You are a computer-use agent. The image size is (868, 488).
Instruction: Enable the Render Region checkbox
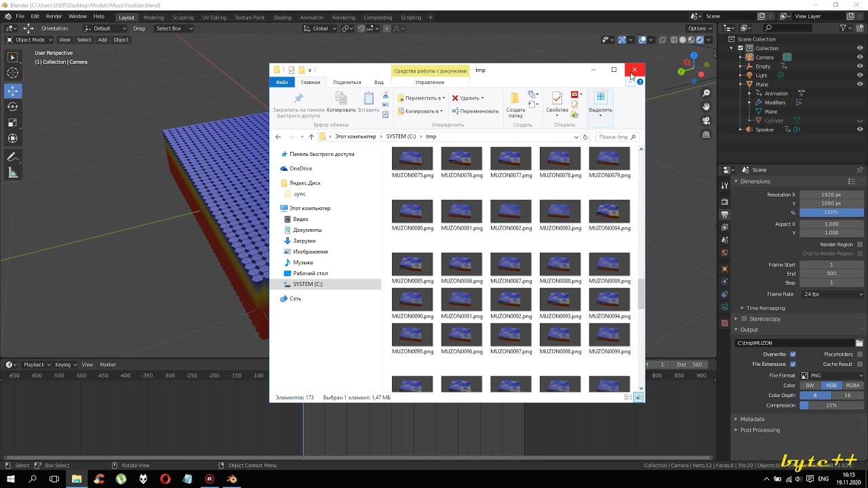pyautogui.click(x=860, y=245)
